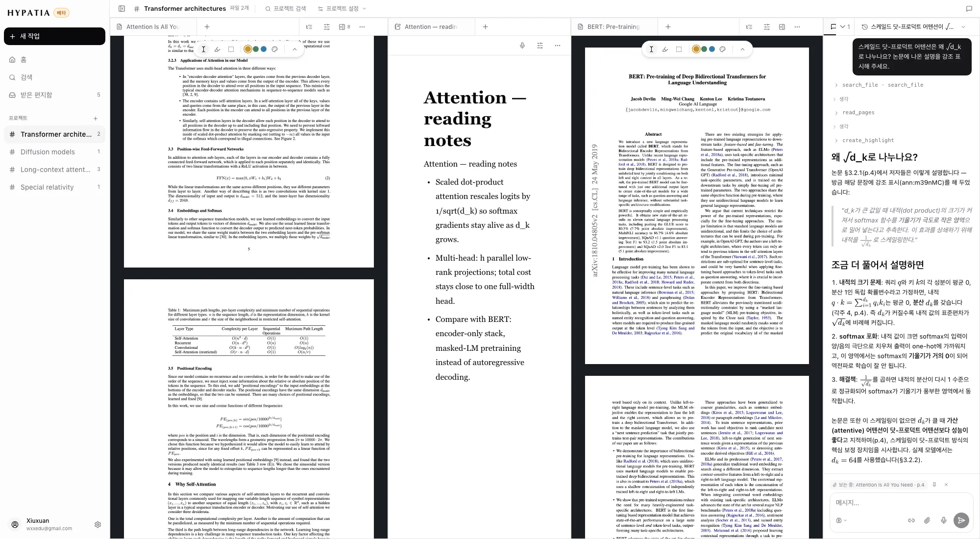The image size is (980, 539).
Task: Open the 검색 search menu item
Action: [54, 77]
